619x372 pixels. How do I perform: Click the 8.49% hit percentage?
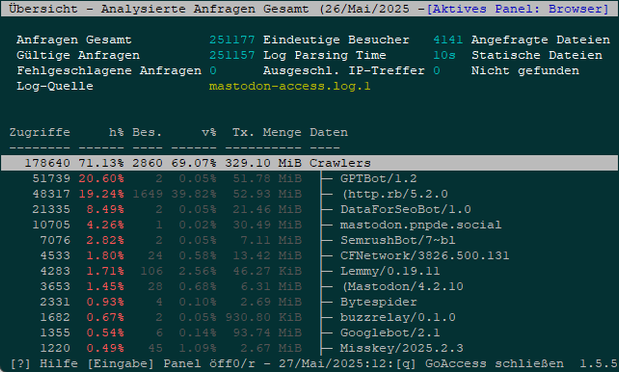tap(105, 209)
